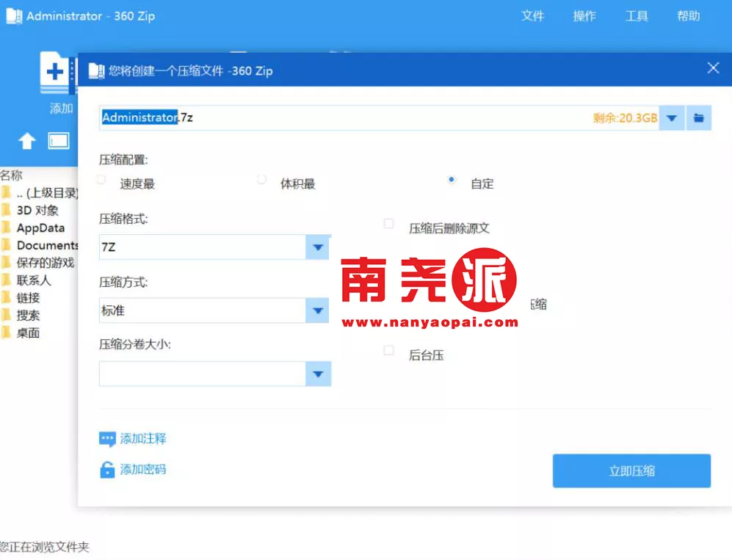The height and width of the screenshot is (560, 732).
Task: Click the 压缩分卷大小 text box
Action: coord(203,374)
